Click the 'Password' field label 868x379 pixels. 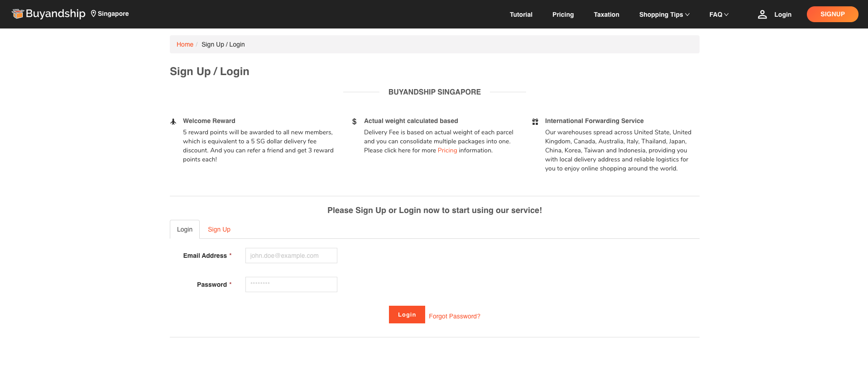coord(212,284)
